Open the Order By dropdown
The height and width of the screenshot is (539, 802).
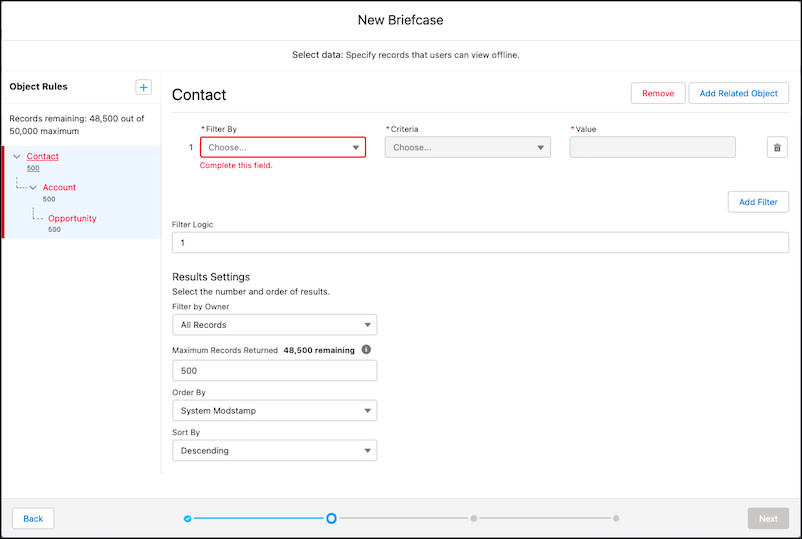tap(274, 411)
